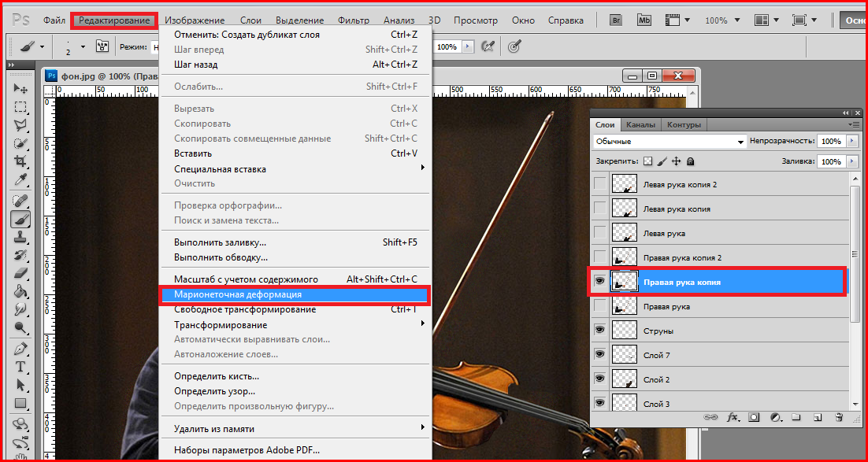This screenshot has width=868, height=462.
Task: Select the History Brush tool
Action: 20,255
